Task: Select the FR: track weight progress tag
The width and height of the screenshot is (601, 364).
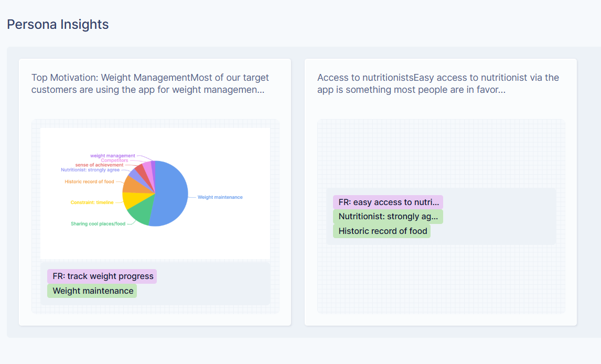Action: point(102,276)
